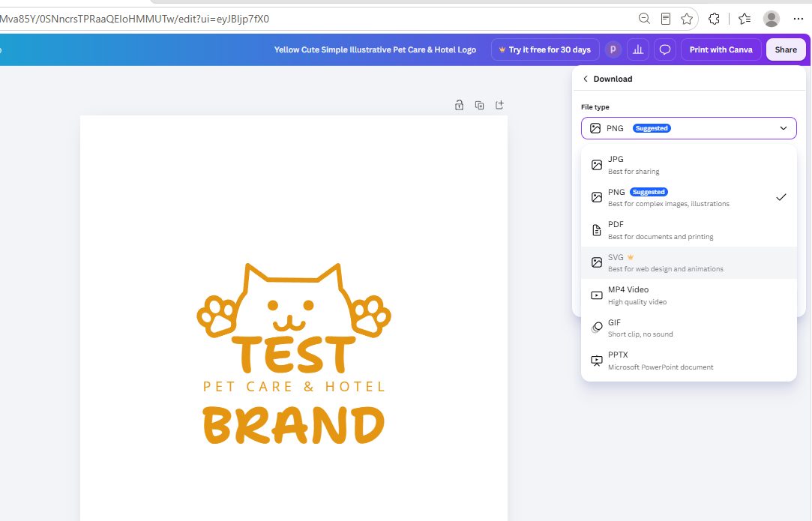Open the Canva comments speech bubble icon
Screen dimensions: 812x521
pos(665,49)
